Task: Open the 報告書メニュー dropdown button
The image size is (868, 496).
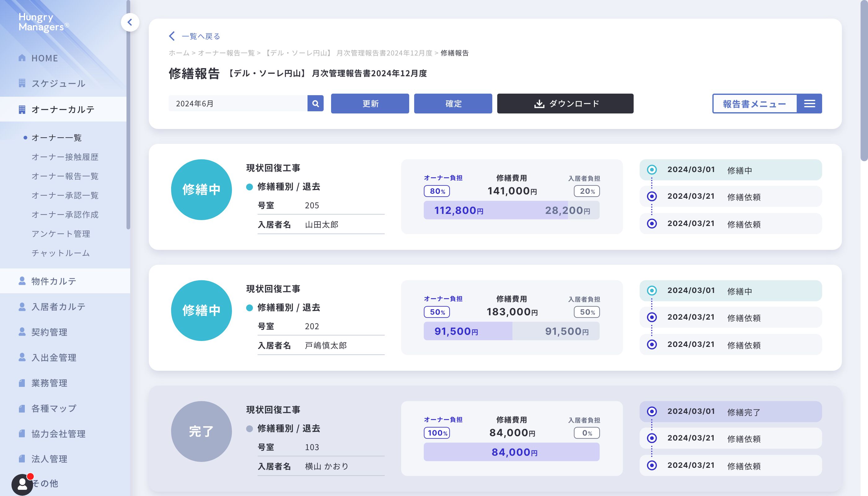Action: point(754,104)
